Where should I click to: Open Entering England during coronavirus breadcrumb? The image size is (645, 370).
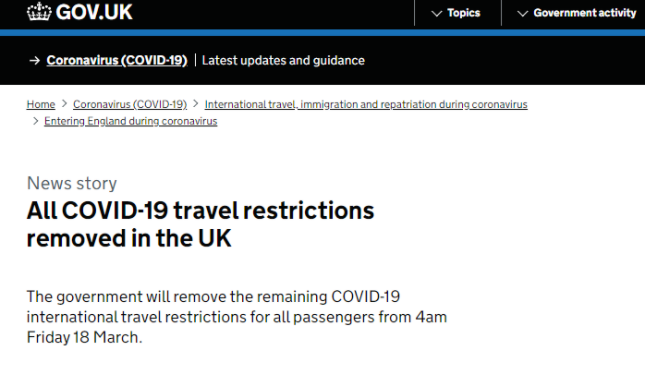(x=131, y=121)
